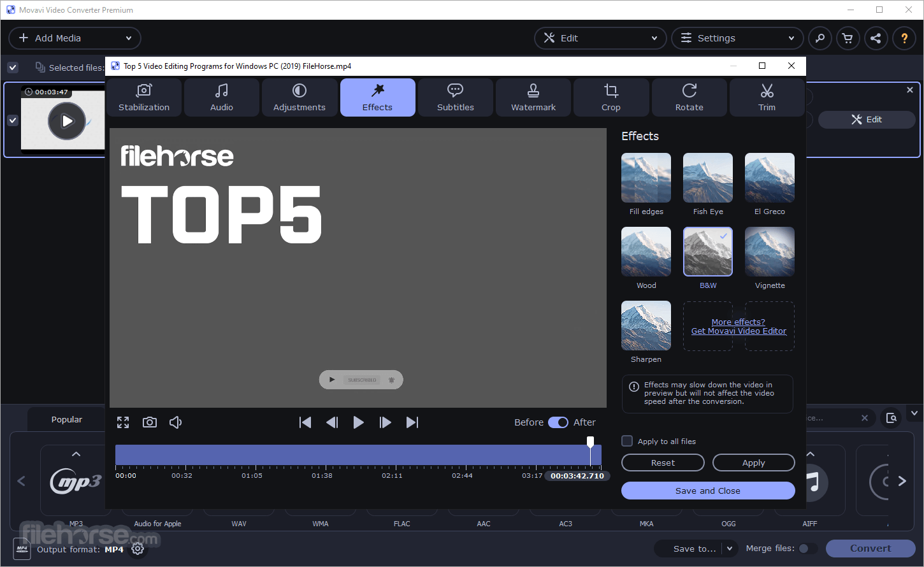The height and width of the screenshot is (567, 924).
Task: Expand the MP3 format presets chevron
Action: click(76, 454)
